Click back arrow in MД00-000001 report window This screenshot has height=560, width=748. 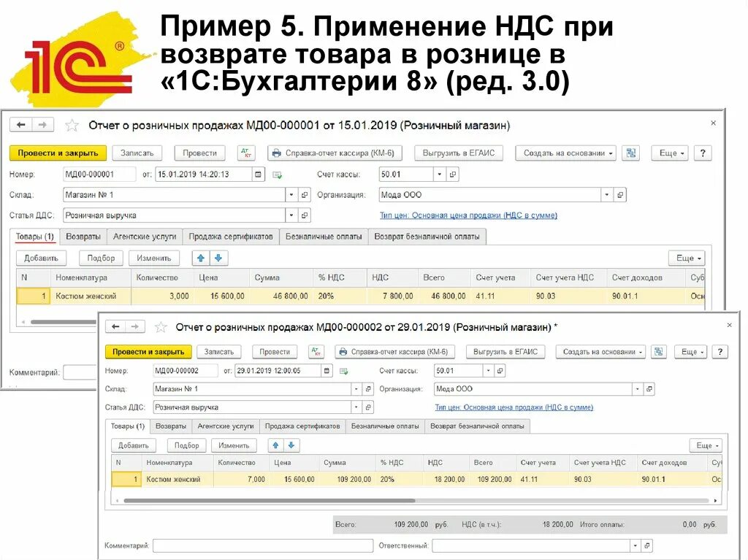(x=21, y=125)
